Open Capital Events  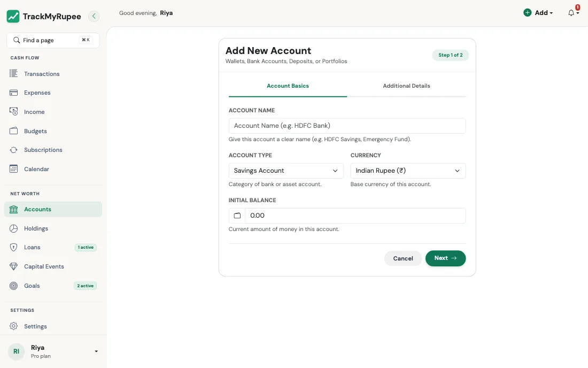pos(53,266)
